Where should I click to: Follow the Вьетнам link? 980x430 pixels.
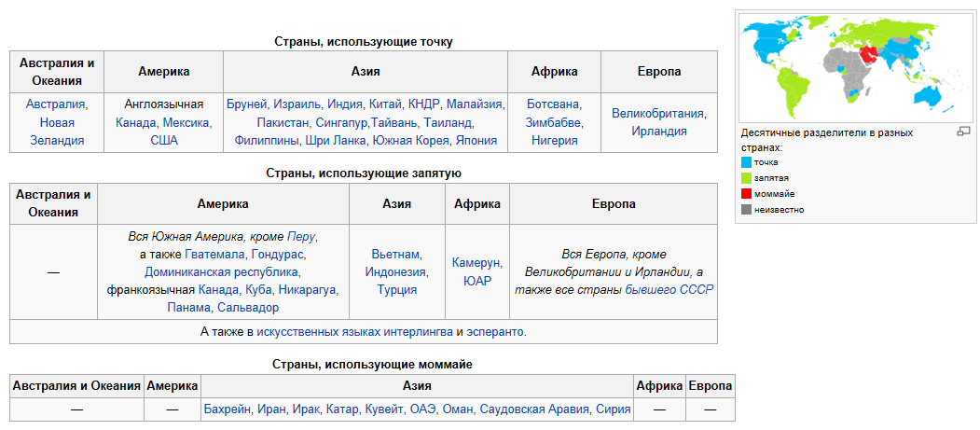click(396, 255)
